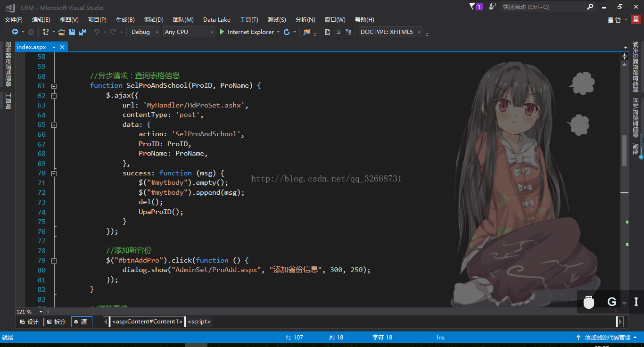
Task: Click the comment out lines icon
Action: point(338,32)
